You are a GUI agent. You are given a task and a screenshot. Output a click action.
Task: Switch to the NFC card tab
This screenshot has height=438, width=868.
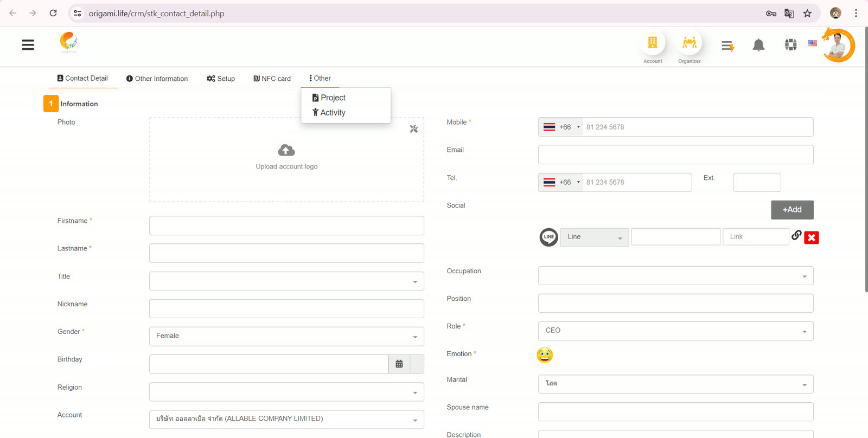point(272,79)
